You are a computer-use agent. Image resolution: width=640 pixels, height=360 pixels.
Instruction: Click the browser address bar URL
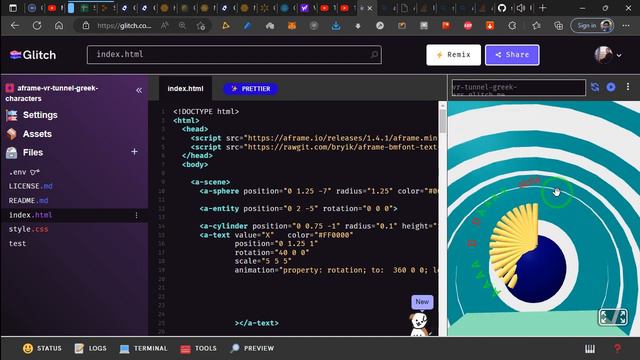coord(124,26)
